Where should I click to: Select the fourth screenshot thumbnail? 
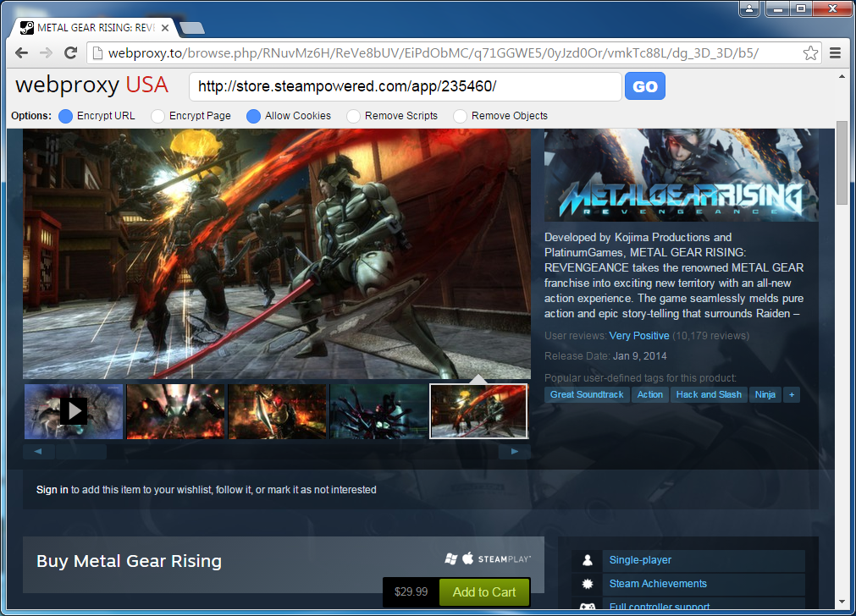click(378, 411)
